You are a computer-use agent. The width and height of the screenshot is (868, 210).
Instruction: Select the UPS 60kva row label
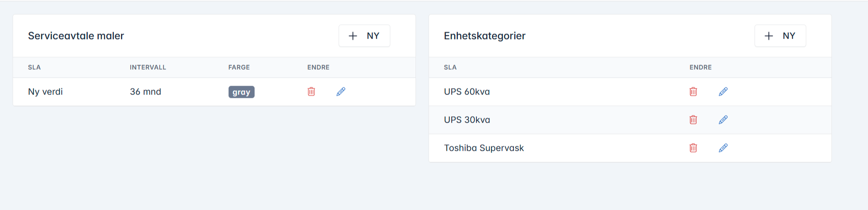[467, 92]
